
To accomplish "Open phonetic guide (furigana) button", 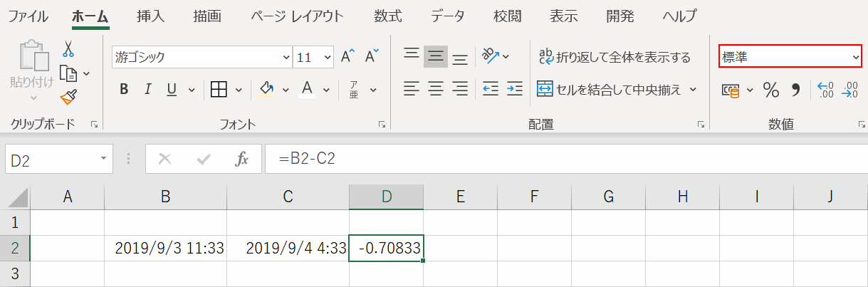I will tap(354, 90).
